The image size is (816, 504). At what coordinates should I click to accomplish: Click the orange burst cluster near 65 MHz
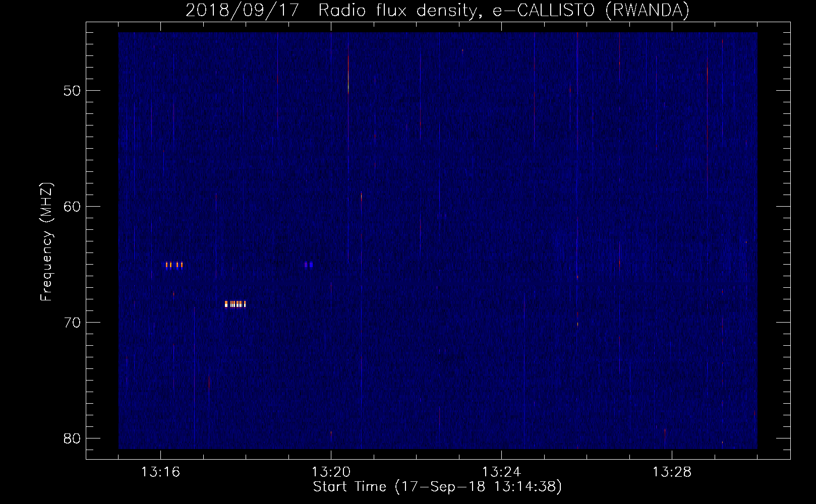click(174, 265)
